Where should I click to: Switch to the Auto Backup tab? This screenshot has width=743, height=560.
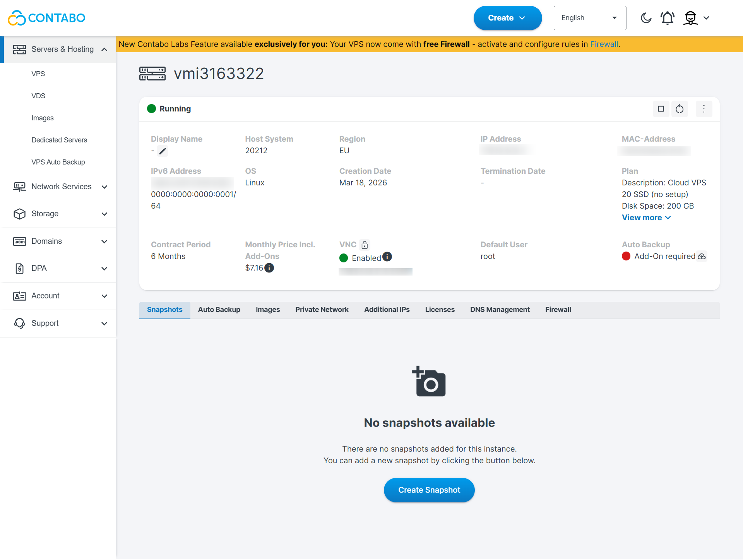click(x=219, y=310)
